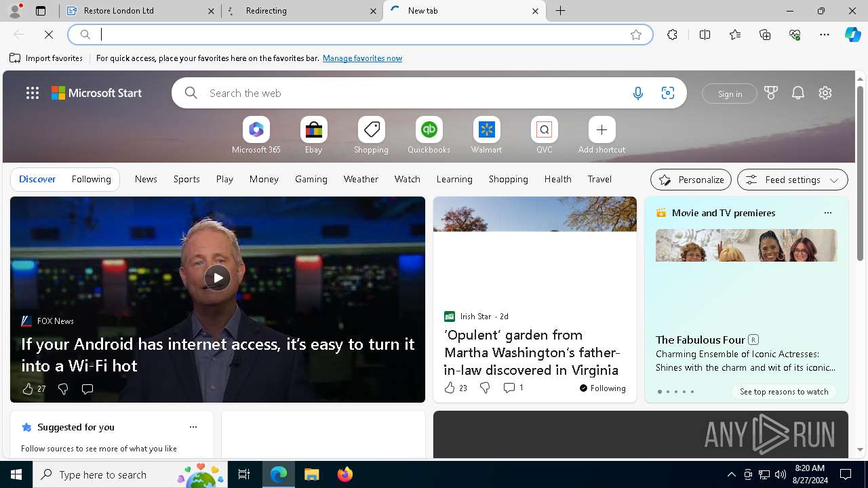Add a new shortcut
868x488 pixels.
click(x=602, y=136)
